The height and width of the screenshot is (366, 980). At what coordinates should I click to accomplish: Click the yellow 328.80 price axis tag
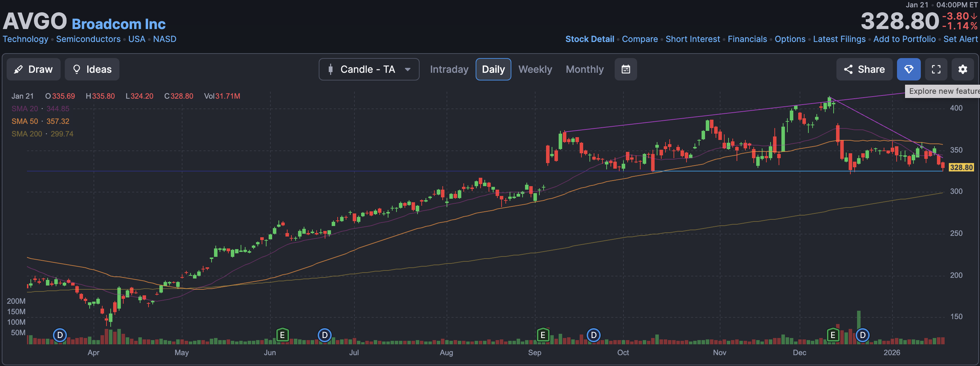tap(961, 167)
